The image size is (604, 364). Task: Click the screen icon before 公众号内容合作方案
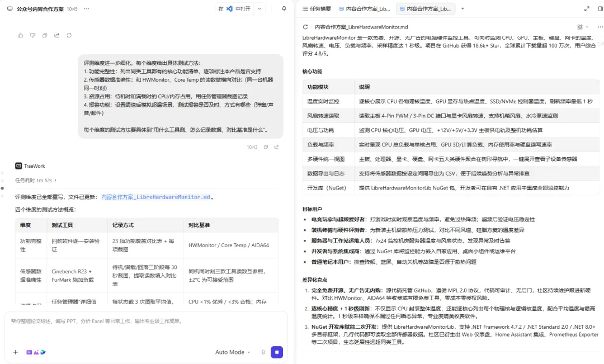pos(10,8)
